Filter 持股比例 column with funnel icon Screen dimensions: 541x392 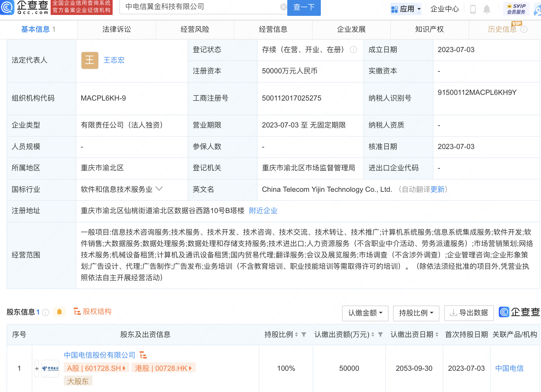click(304, 335)
